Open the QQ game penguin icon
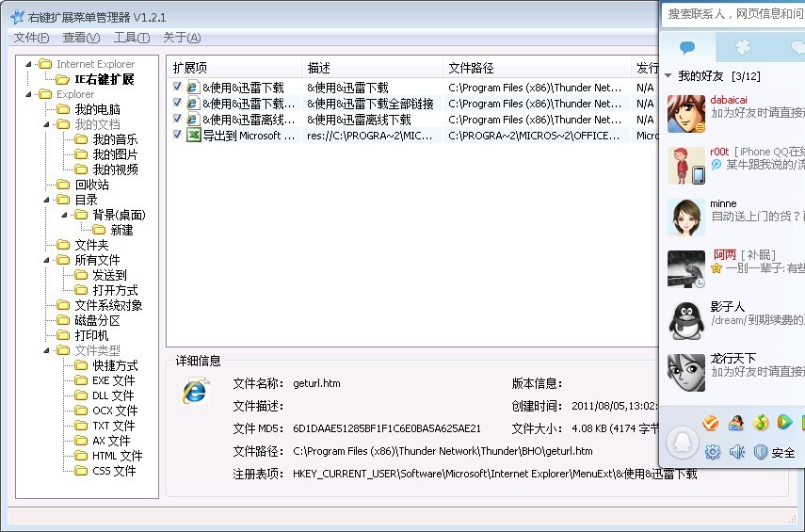 point(735,423)
